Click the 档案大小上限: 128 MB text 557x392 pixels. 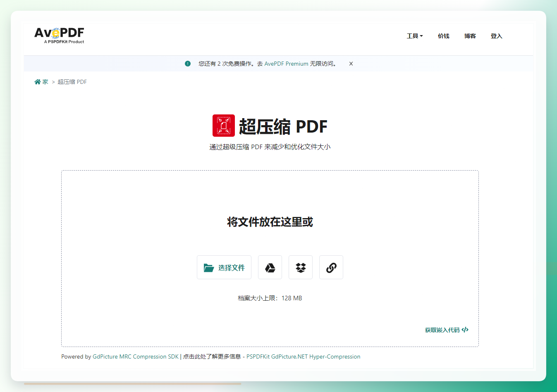270,298
